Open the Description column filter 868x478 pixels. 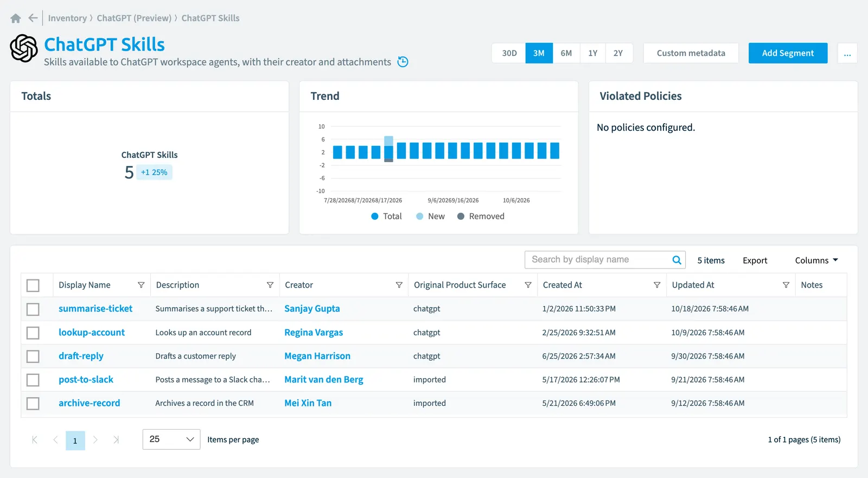[270, 285]
